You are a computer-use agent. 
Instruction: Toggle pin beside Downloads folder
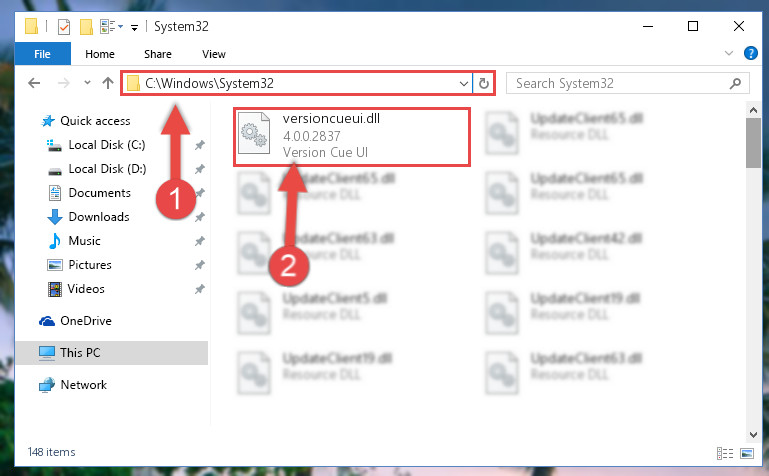tap(200, 217)
